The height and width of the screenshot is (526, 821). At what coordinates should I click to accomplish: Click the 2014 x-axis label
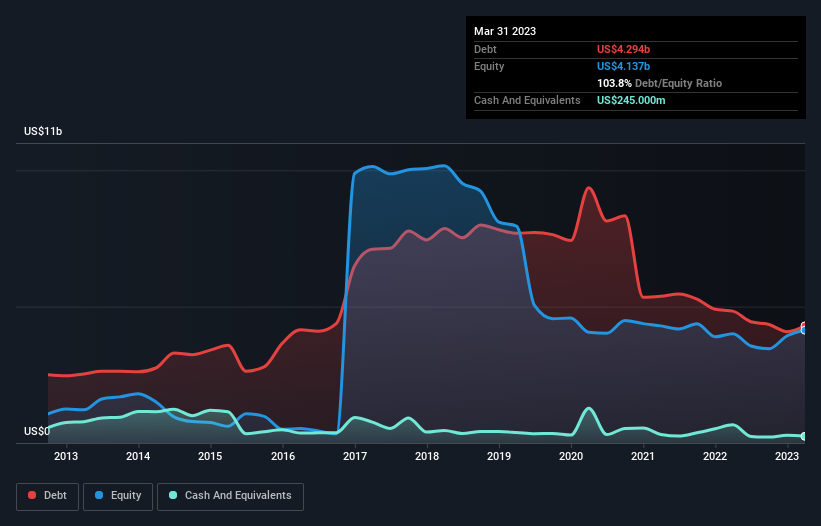[x=138, y=456]
